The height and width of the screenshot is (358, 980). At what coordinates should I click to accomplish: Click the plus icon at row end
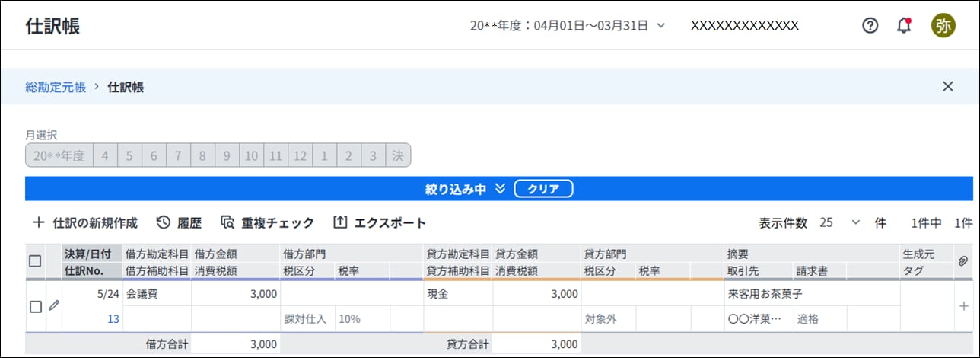[963, 306]
